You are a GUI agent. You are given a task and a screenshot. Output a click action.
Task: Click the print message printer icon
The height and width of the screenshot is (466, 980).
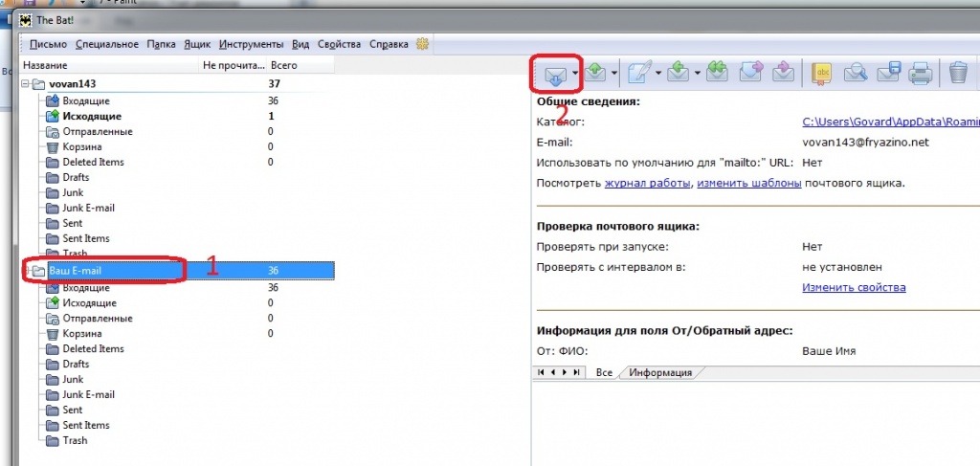tap(920, 74)
